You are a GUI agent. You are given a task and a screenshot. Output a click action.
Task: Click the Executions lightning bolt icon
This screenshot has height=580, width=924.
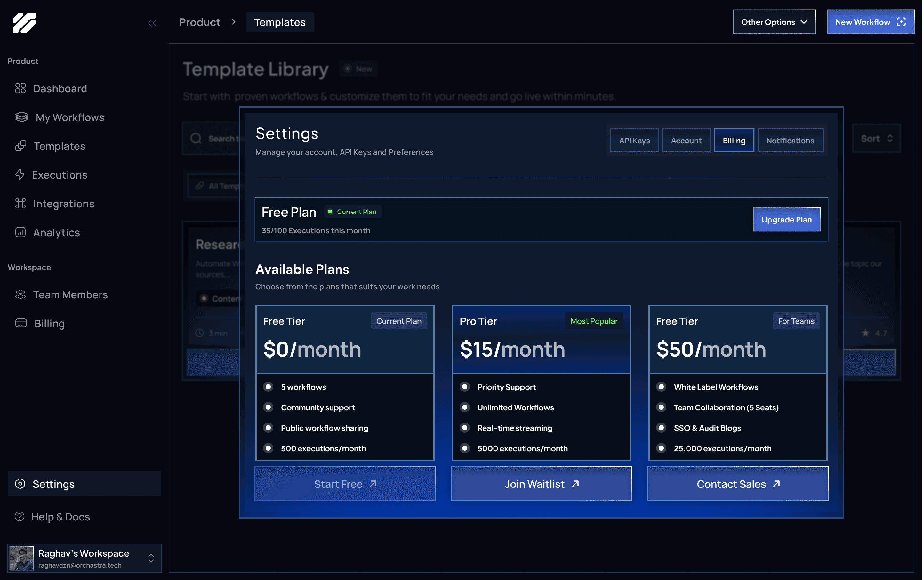pyautogui.click(x=20, y=174)
